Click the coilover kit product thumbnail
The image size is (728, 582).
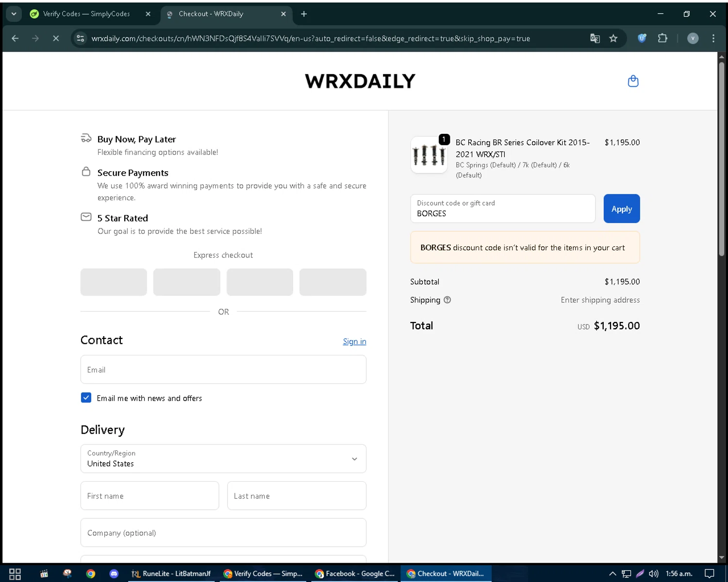[429, 155]
